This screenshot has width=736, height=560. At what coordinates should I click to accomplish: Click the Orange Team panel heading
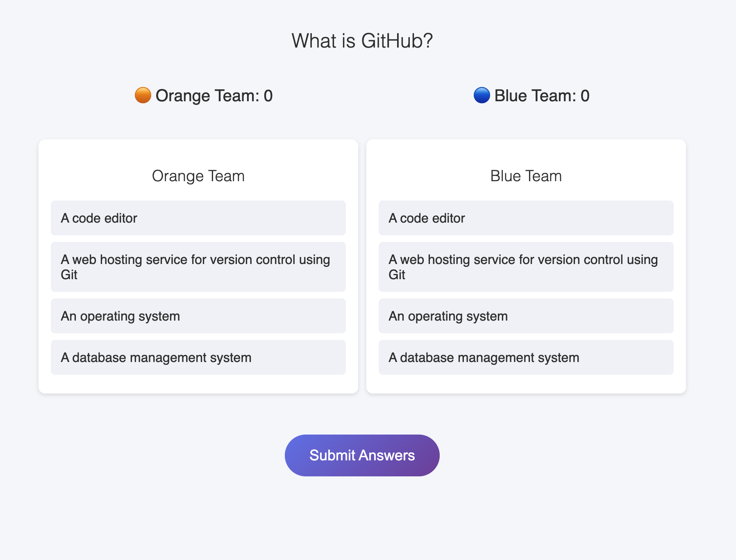pos(198,176)
